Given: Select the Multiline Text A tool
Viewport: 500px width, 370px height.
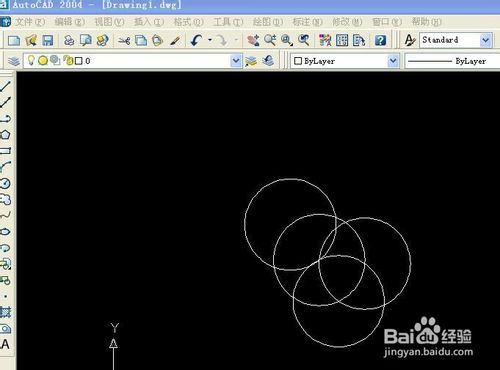Looking at the screenshot, I should pyautogui.click(x=5, y=344).
